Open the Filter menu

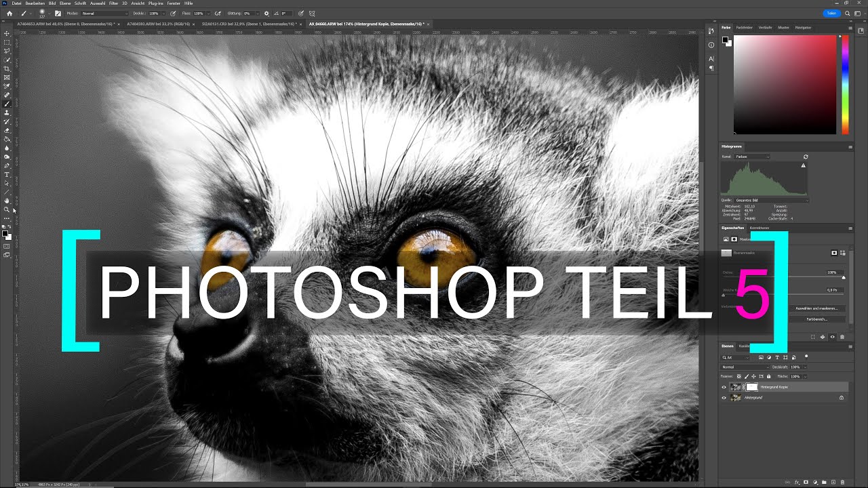tap(113, 3)
